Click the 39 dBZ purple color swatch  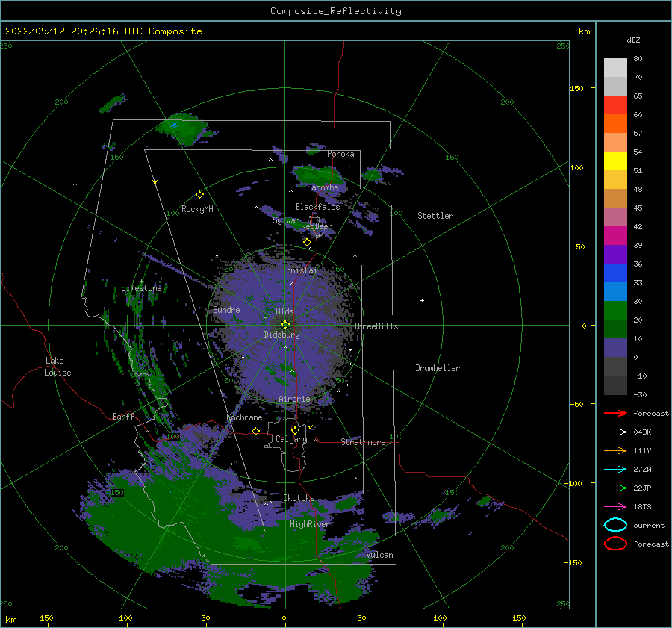[x=615, y=254]
